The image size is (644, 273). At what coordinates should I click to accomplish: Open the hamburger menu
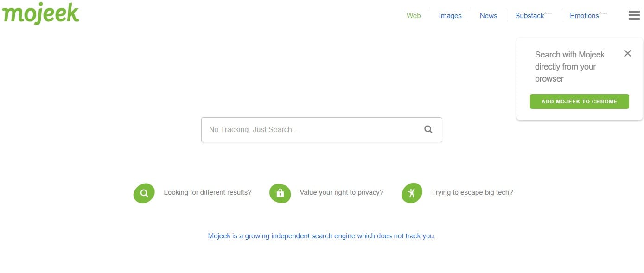pyautogui.click(x=634, y=15)
